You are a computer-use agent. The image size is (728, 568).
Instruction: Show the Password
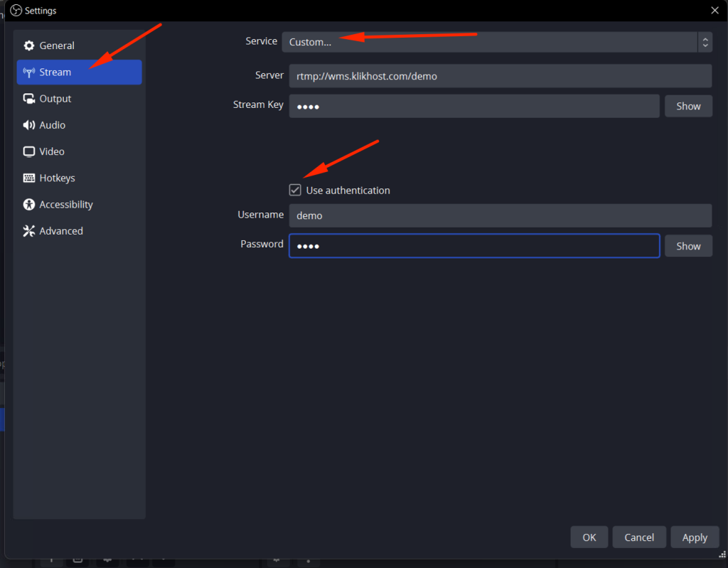click(688, 246)
